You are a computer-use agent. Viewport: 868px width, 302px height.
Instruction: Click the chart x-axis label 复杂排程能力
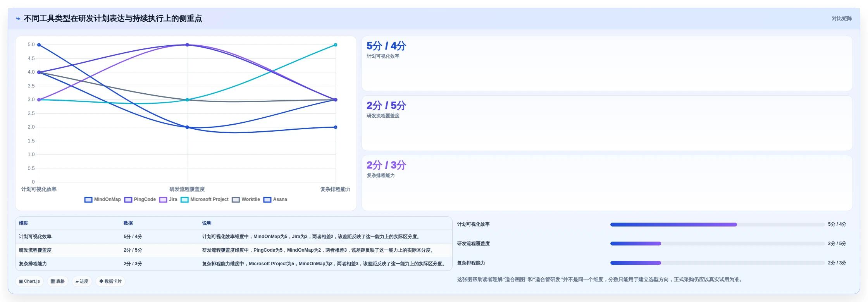tap(336, 189)
